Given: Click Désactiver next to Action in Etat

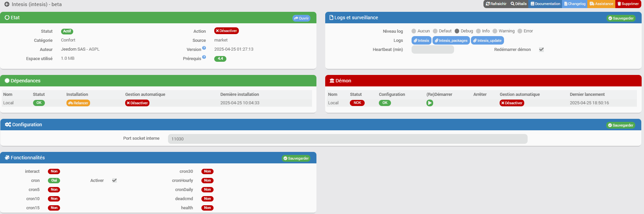Looking at the screenshot, I should [226, 31].
